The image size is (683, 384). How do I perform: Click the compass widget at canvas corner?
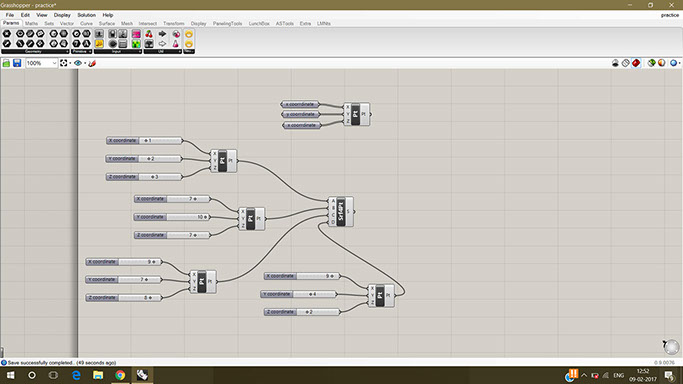pyautogui.click(x=671, y=347)
